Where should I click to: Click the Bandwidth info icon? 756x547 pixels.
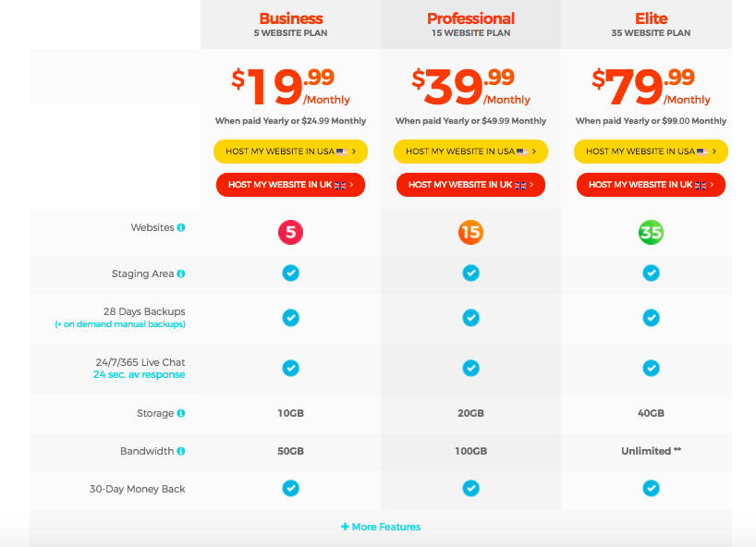click(181, 451)
